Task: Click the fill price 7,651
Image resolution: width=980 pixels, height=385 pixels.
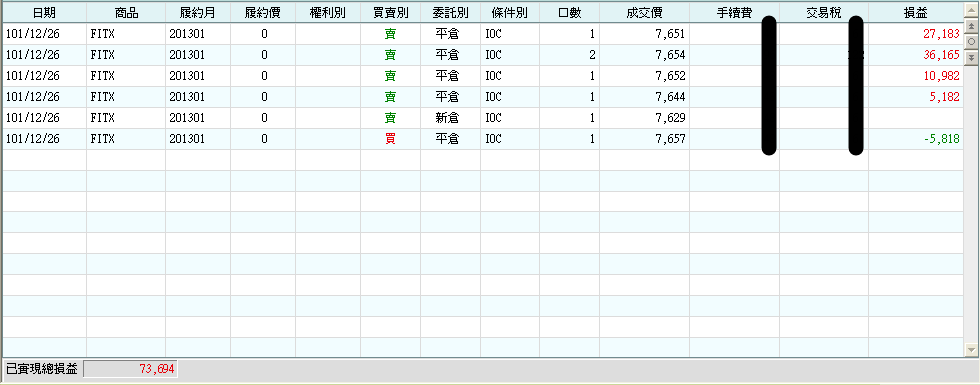Action: (x=671, y=34)
